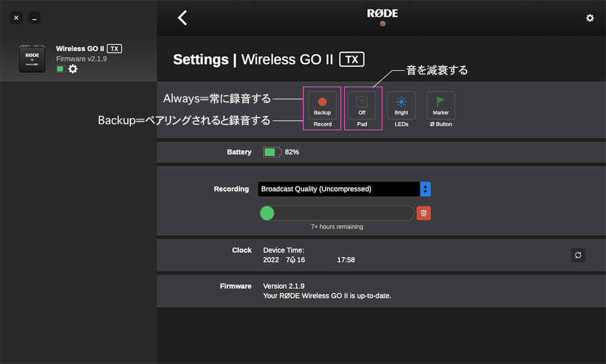
Task: Close the window with the X button
Action: tap(16, 18)
